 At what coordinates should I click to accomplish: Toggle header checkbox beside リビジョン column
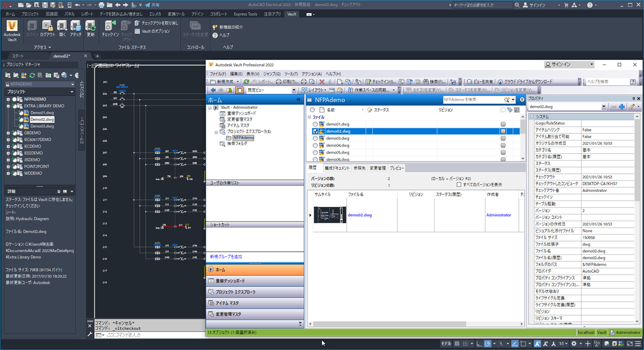point(503,110)
